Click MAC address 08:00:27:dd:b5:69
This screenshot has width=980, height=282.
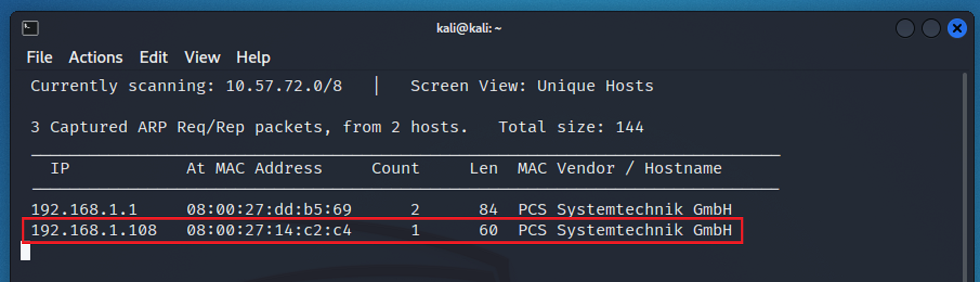coord(269,209)
